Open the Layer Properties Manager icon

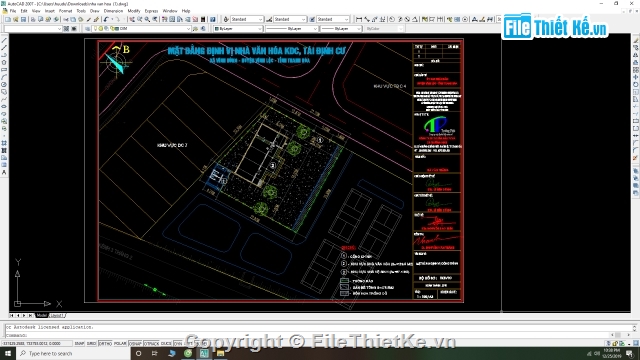pos(88,29)
